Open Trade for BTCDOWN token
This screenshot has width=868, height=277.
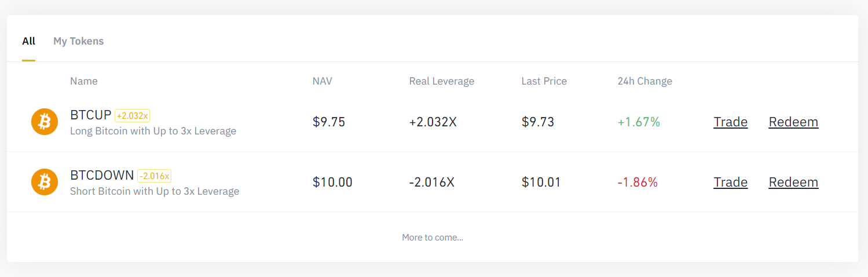click(x=730, y=182)
